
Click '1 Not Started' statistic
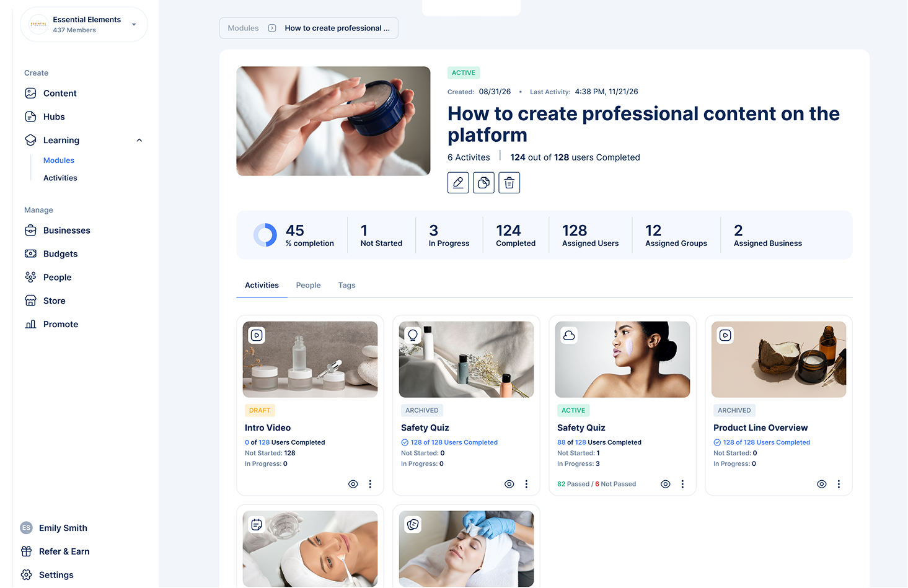point(381,235)
